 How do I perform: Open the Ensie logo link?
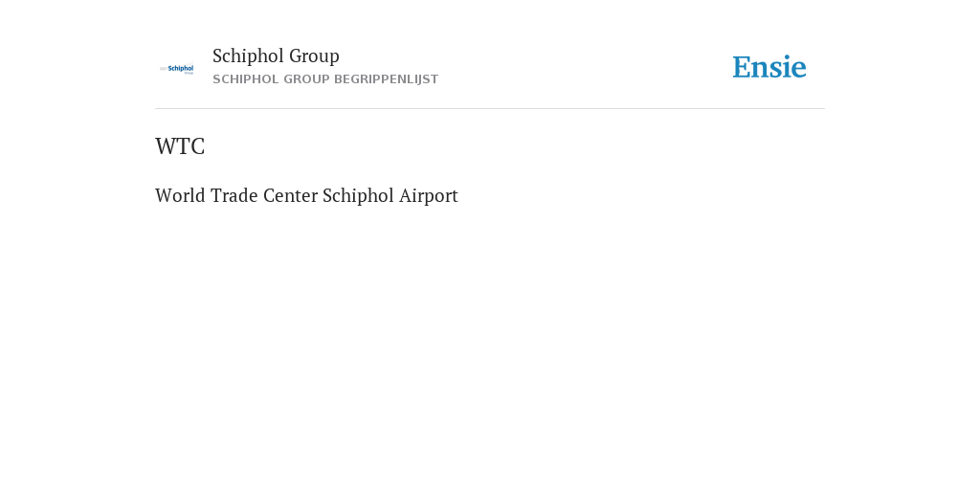[769, 67]
